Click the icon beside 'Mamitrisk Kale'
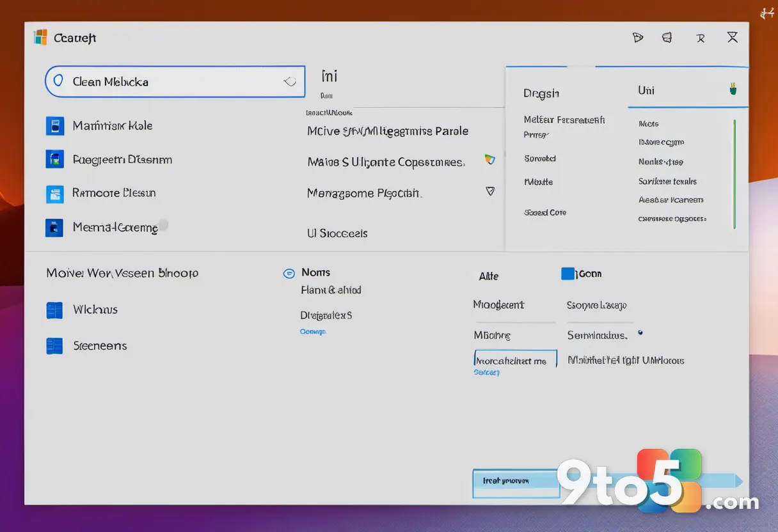 pyautogui.click(x=55, y=126)
